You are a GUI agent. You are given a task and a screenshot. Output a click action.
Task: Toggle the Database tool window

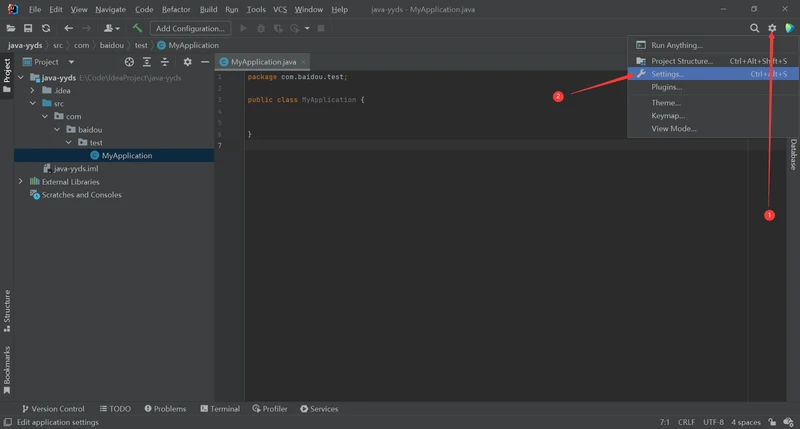tap(793, 155)
